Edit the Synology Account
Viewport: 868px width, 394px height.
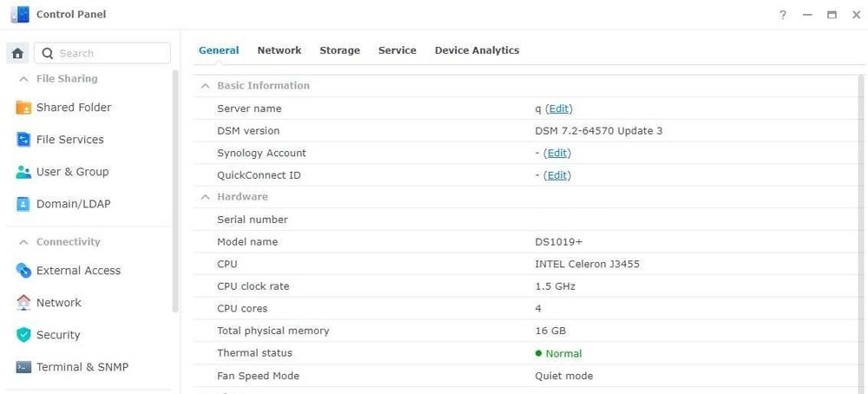[x=557, y=153]
